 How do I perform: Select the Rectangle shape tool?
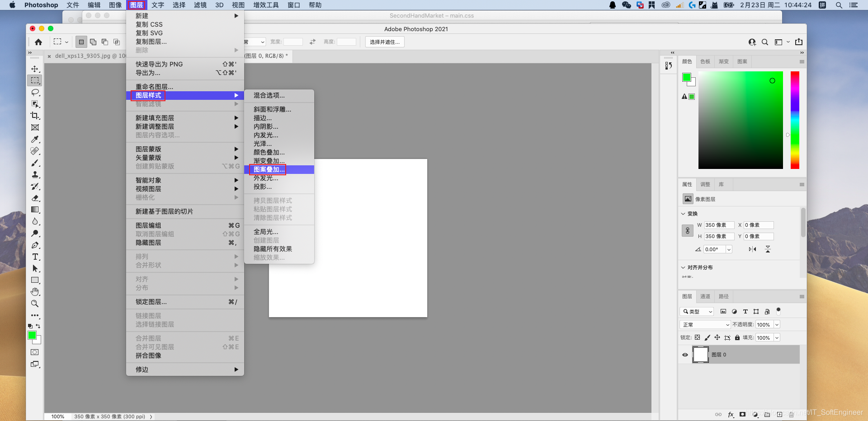(35, 280)
